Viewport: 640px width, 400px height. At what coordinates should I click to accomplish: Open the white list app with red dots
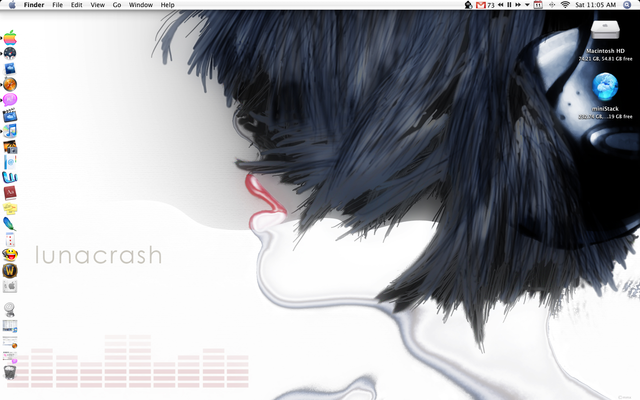pos(10,240)
